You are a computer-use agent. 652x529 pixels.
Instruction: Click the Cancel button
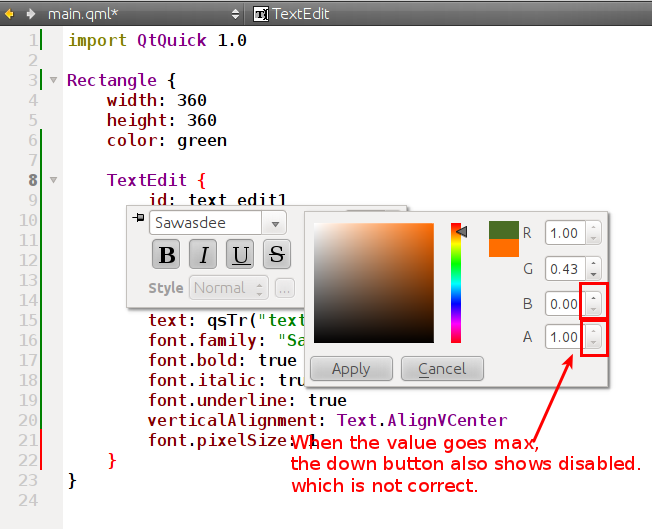click(442, 369)
